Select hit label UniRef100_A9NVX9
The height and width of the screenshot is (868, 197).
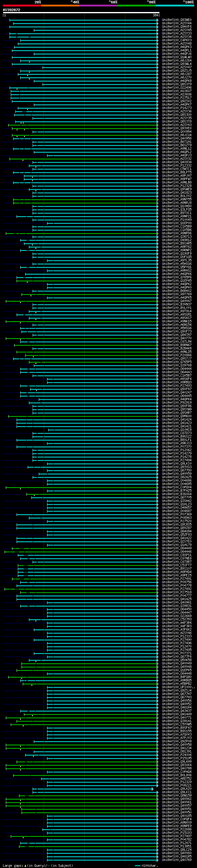177,822
